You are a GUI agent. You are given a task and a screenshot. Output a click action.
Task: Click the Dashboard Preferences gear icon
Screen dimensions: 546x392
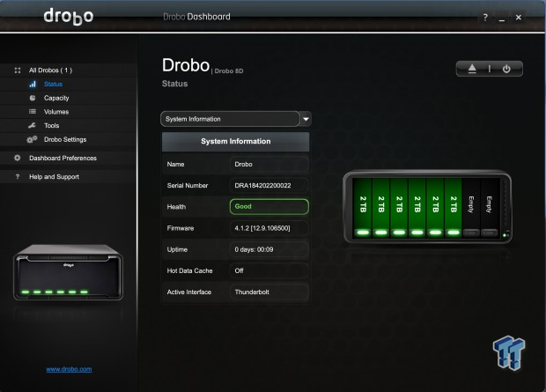18,158
